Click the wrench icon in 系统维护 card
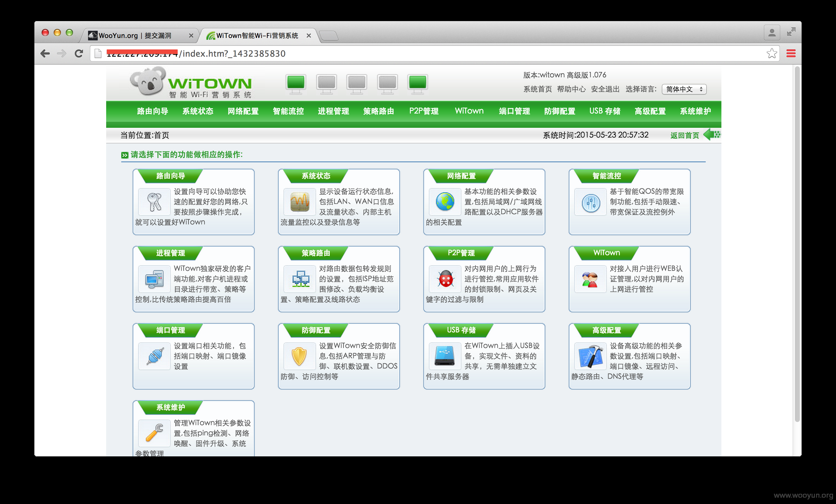 click(154, 433)
